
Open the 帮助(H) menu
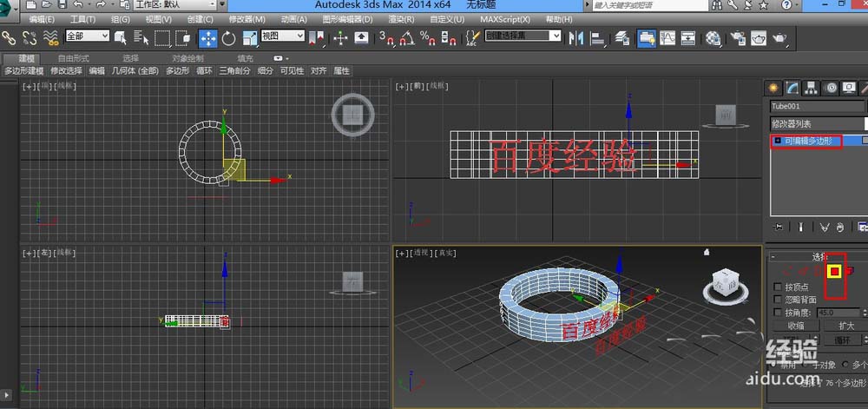[x=558, y=19]
